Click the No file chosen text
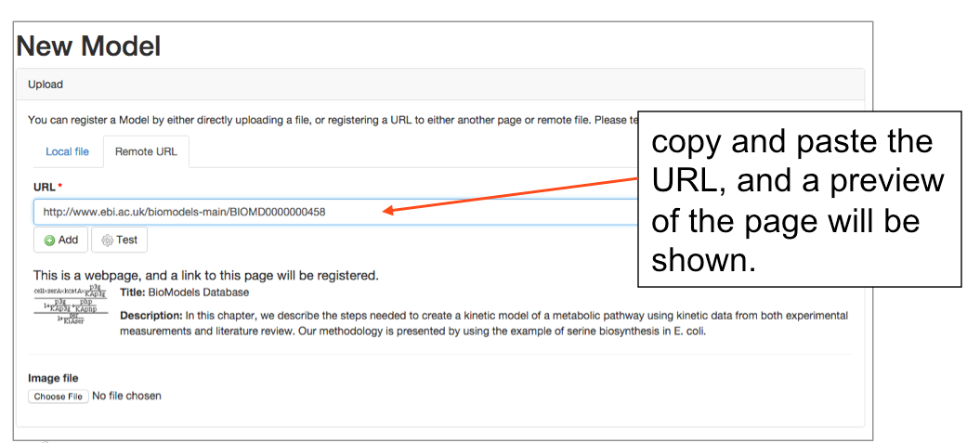 [126, 397]
